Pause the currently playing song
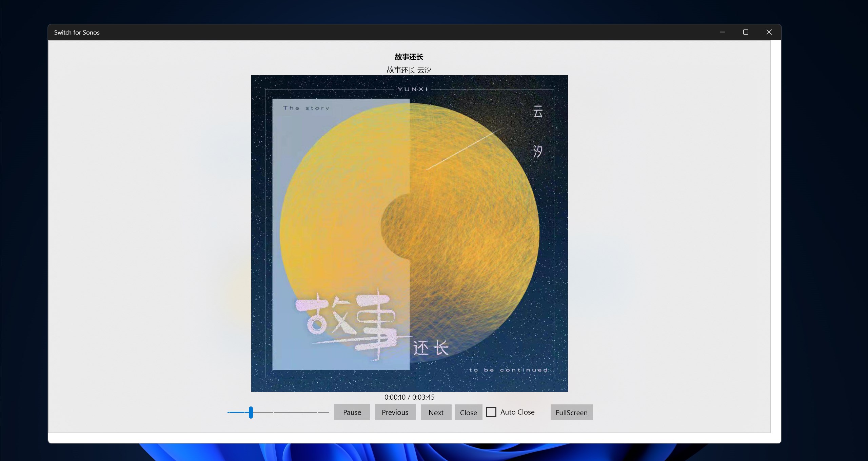This screenshot has width=868, height=461. click(x=352, y=412)
